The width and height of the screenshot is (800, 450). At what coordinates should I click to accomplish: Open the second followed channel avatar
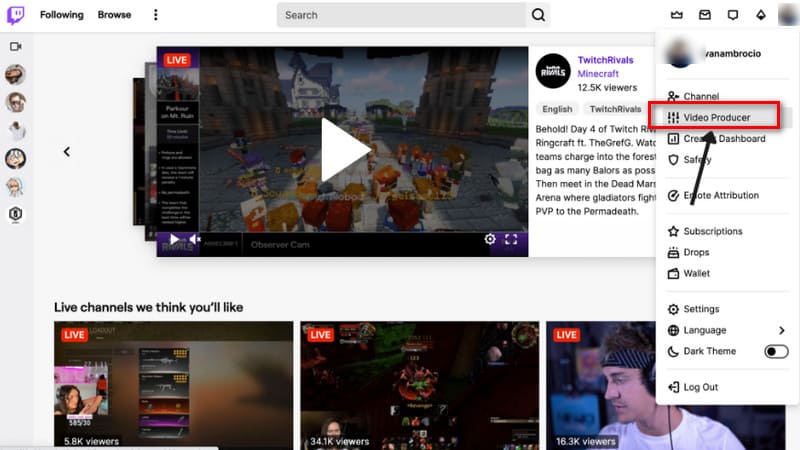tap(15, 103)
